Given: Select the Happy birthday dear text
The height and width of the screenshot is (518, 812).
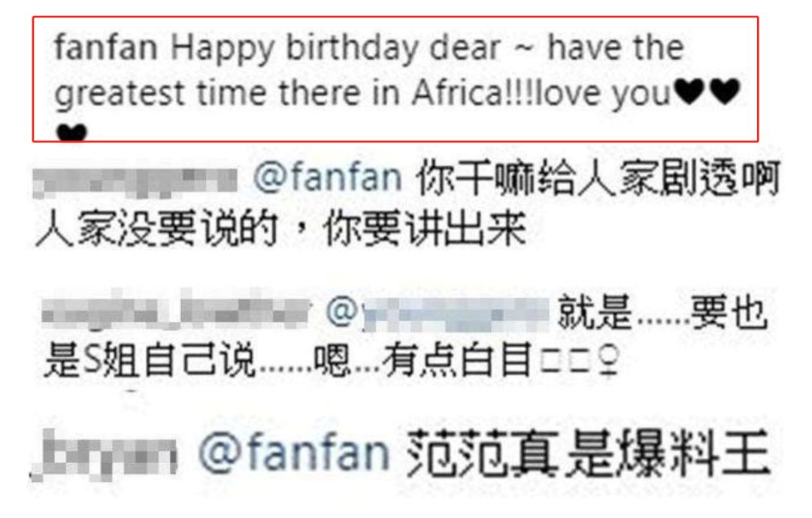Looking at the screenshot, I should [x=335, y=49].
